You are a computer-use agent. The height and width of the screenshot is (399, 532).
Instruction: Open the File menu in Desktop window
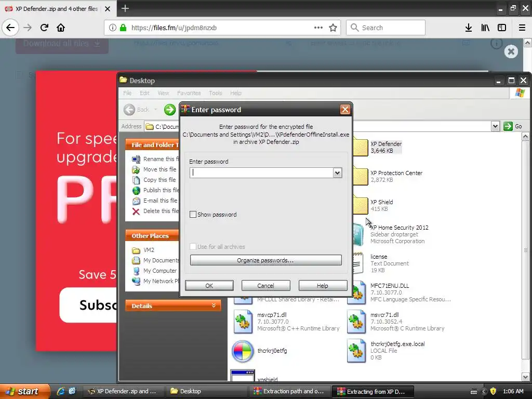(x=127, y=93)
